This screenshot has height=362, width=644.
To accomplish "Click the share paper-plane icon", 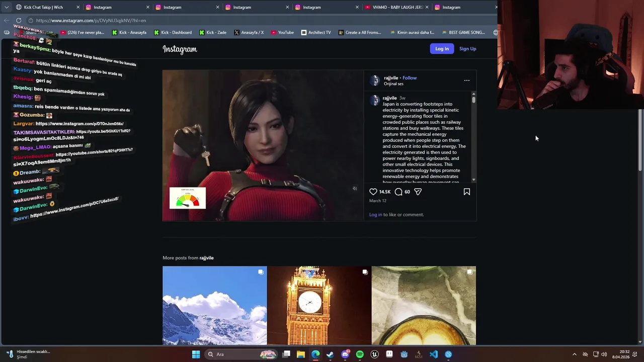I will [x=418, y=192].
